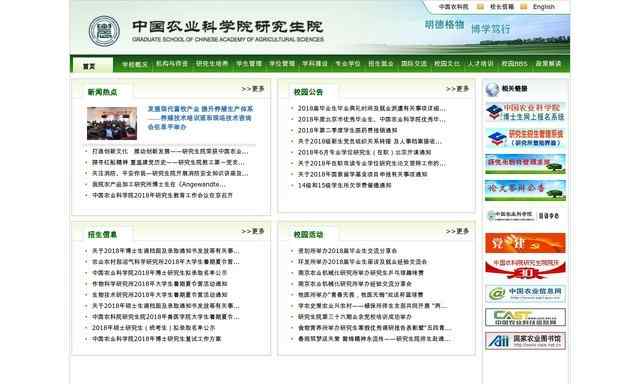
Task: Click the envelope icon beside English
Action: pos(524,7)
